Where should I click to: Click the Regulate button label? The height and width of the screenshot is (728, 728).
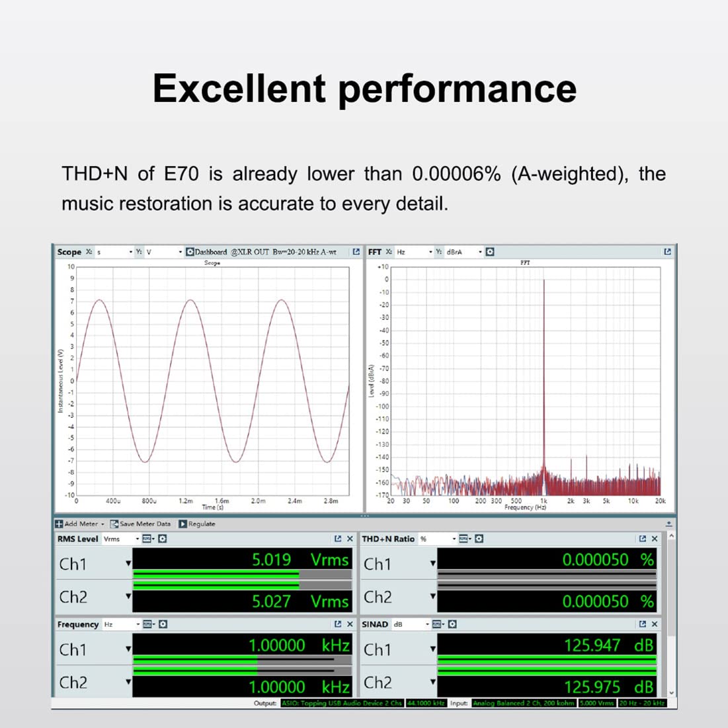[x=202, y=524]
